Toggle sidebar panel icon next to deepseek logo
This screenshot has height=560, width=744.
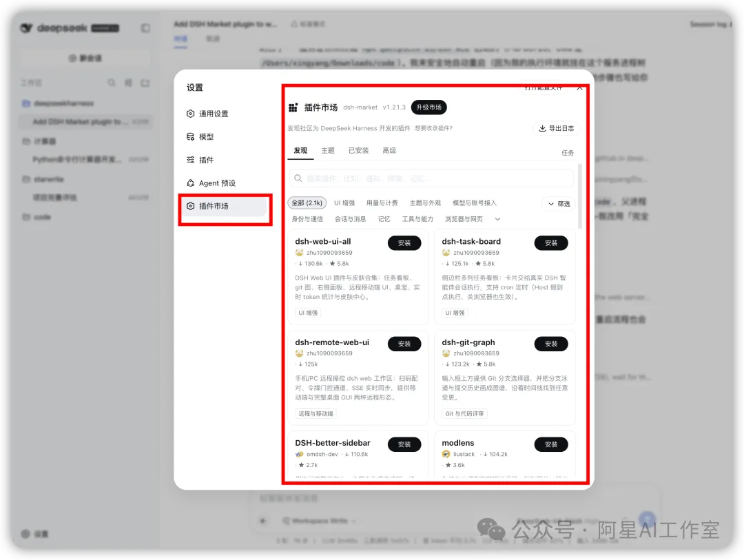[x=145, y=28]
